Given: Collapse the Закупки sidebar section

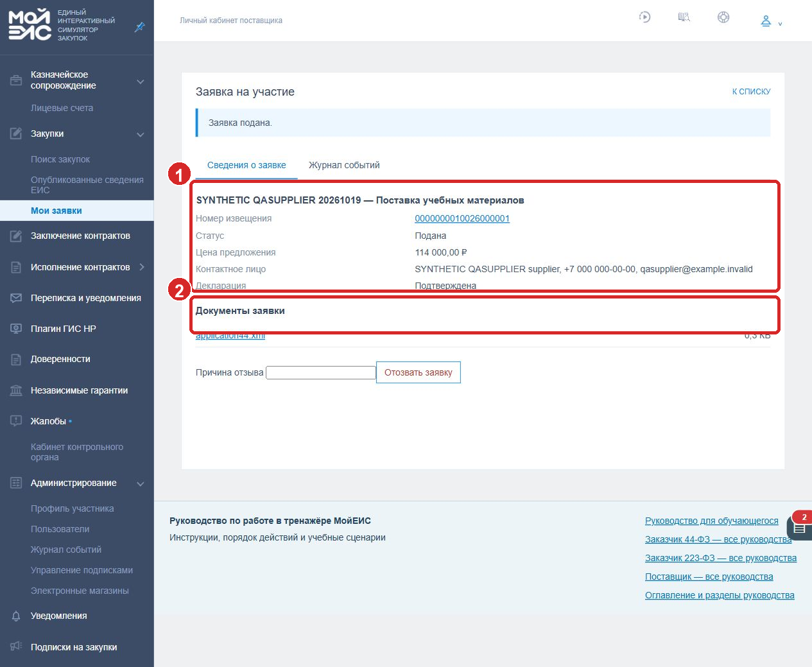Looking at the screenshot, I should click(x=141, y=134).
